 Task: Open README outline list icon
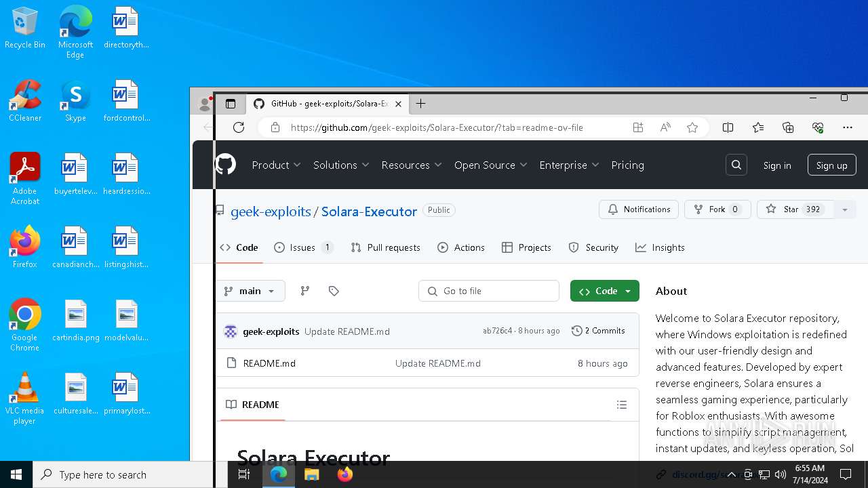click(622, 405)
